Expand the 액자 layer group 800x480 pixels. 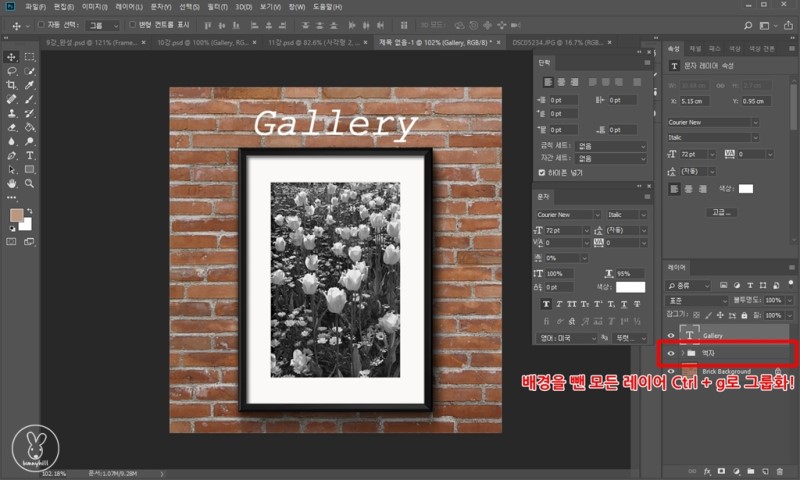(x=682, y=353)
